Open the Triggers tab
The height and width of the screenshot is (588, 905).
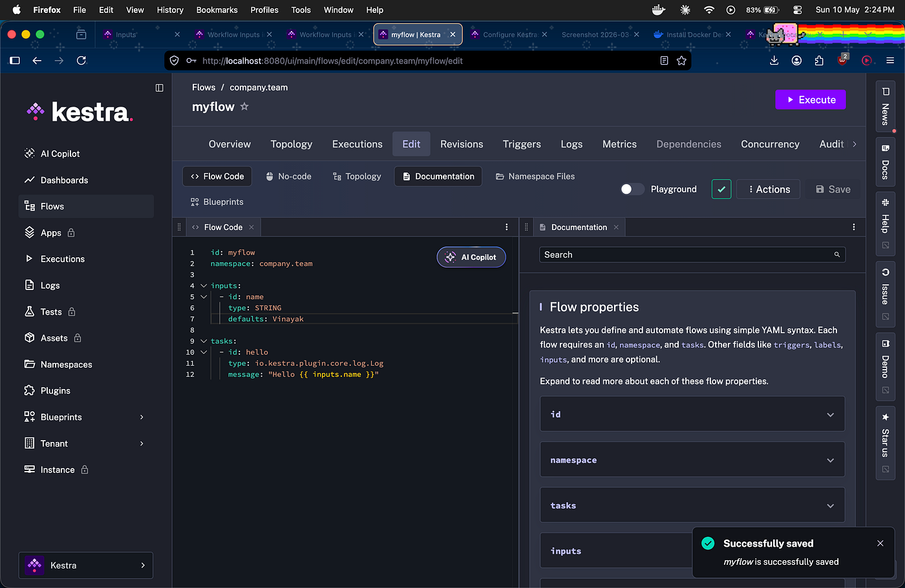[522, 144]
